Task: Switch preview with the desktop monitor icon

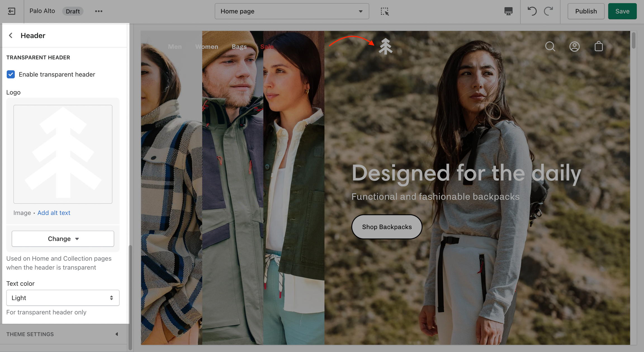Action: [508, 11]
